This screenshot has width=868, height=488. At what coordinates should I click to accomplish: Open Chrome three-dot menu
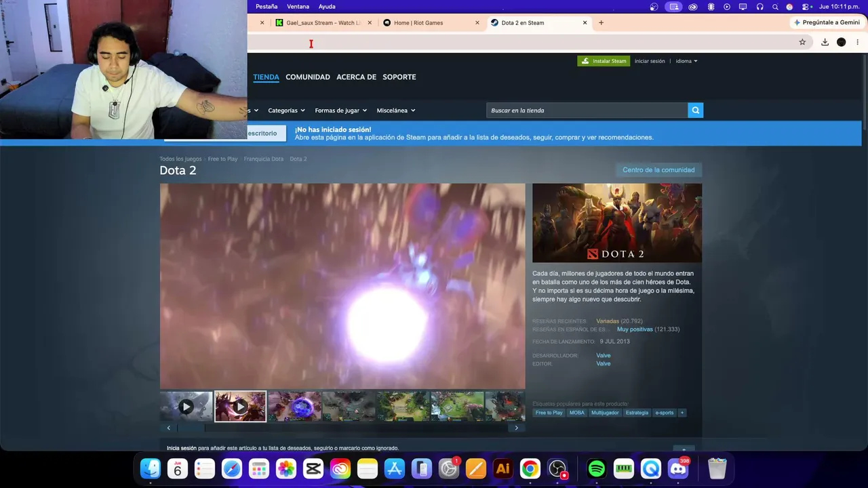(858, 42)
